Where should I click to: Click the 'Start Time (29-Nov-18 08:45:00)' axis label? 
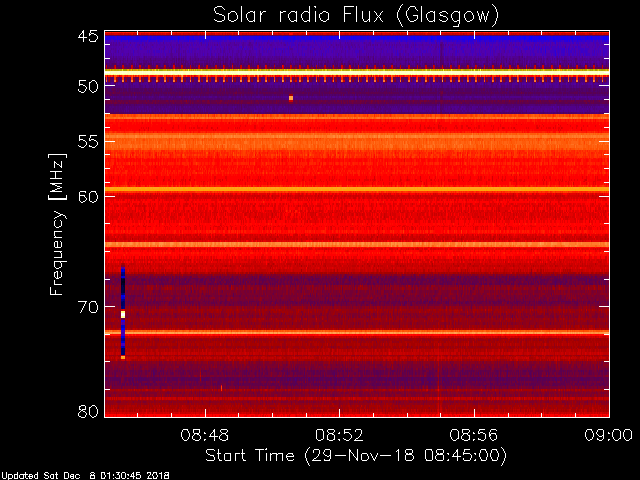(x=356, y=455)
